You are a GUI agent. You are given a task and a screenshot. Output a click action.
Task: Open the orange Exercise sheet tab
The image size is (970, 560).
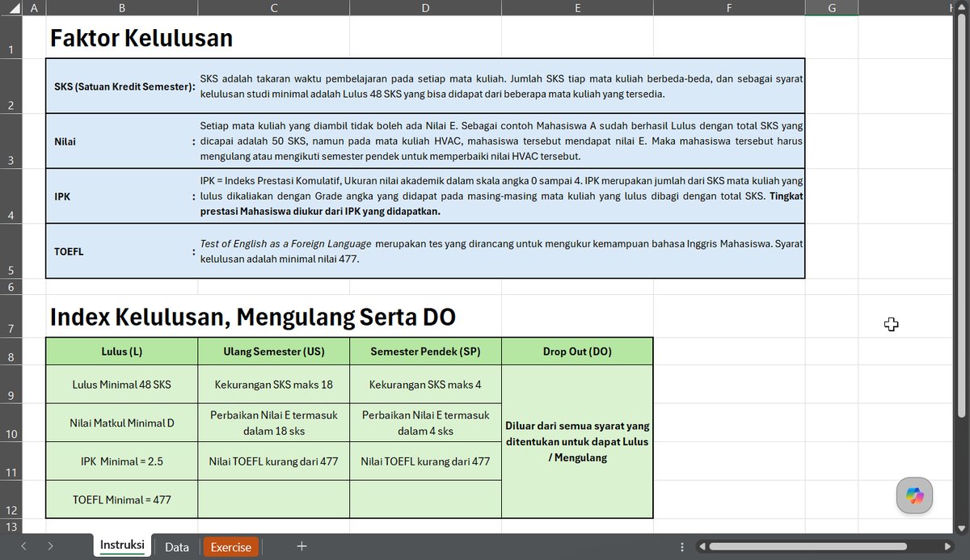(x=231, y=547)
